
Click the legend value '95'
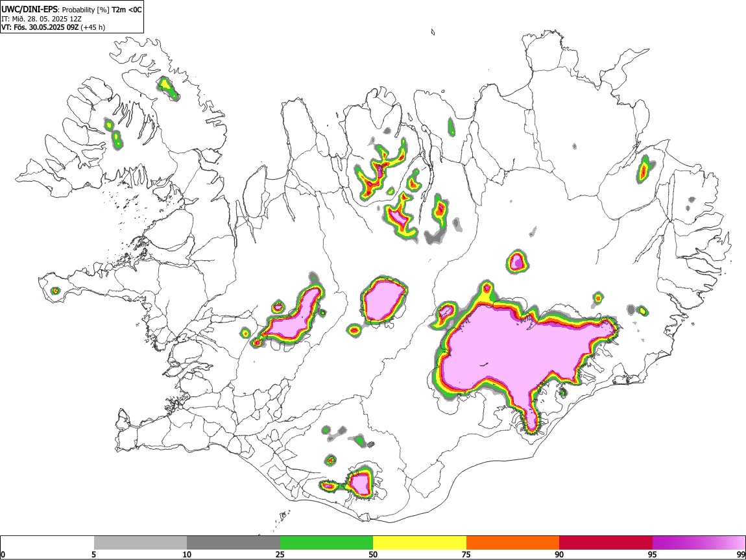pyautogui.click(x=653, y=554)
